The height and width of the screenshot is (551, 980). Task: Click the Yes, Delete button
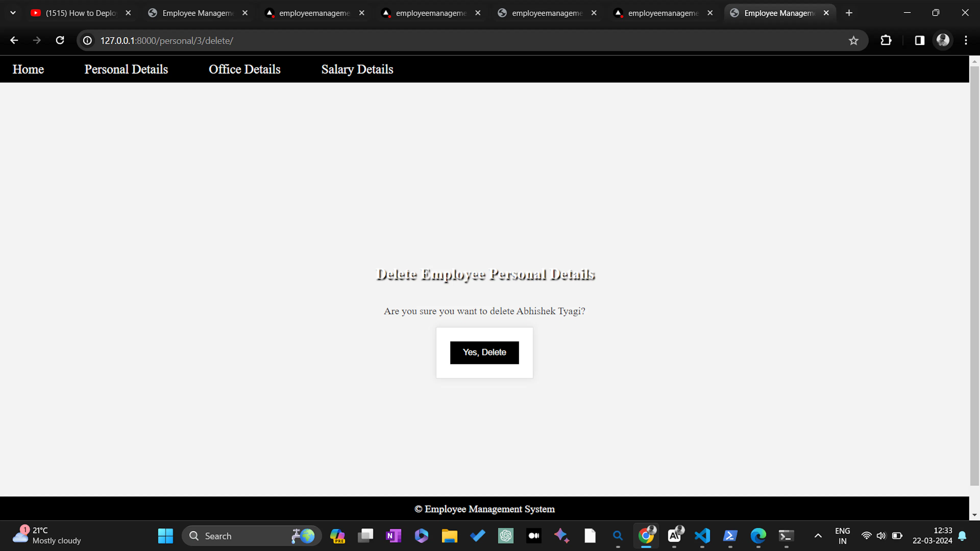(x=484, y=353)
